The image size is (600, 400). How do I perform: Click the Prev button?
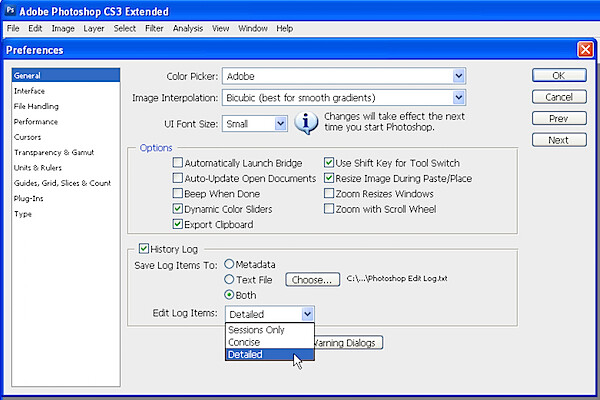coord(559,118)
